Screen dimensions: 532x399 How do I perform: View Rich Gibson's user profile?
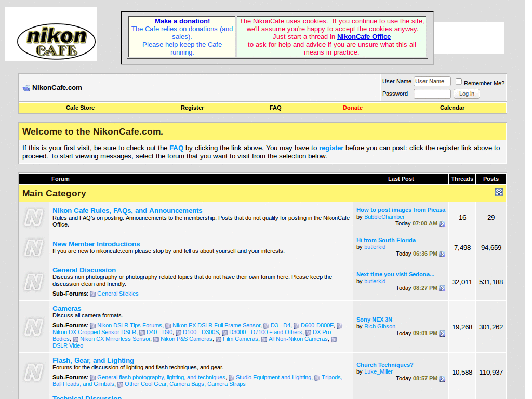point(380,326)
